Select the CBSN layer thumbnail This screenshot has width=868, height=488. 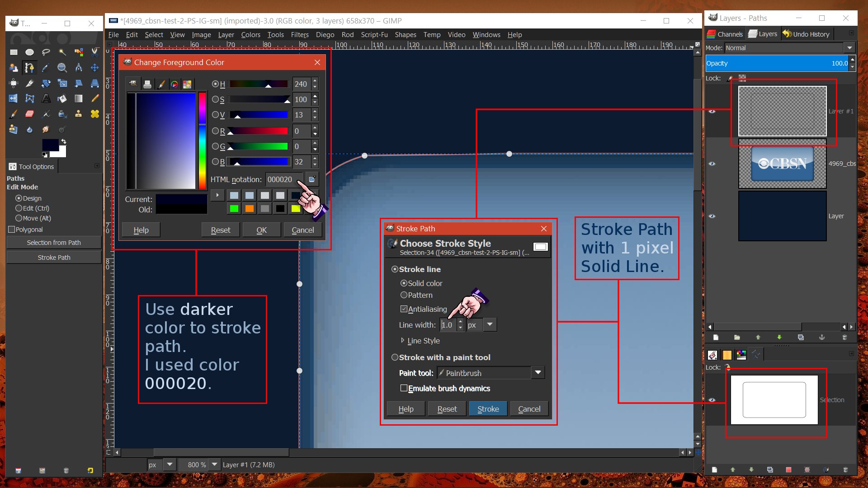pos(783,164)
